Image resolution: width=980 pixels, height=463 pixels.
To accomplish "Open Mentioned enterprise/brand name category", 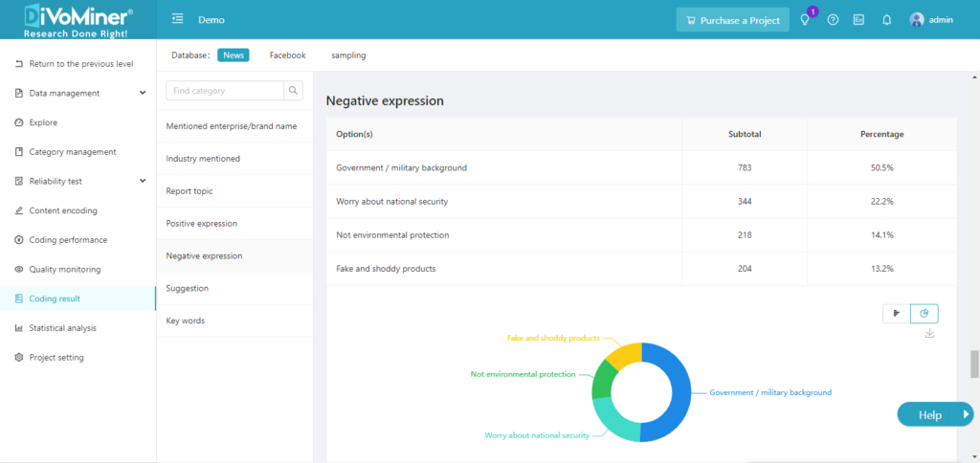I will [x=234, y=126].
